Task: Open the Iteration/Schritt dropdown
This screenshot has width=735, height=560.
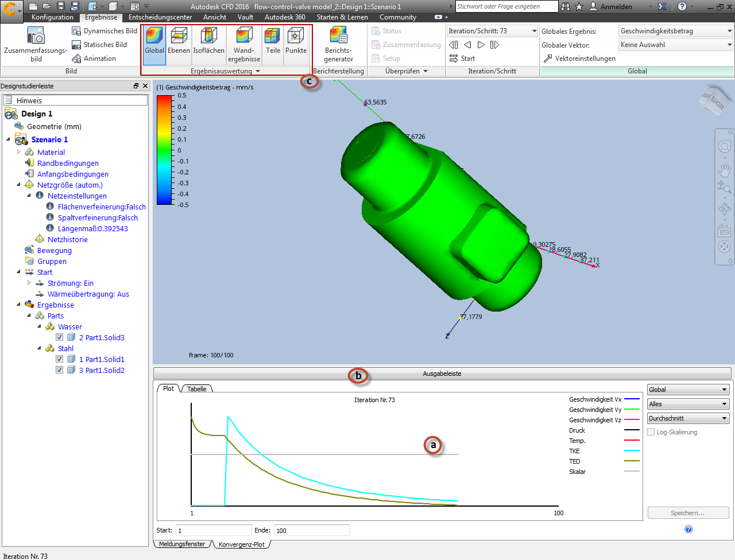Action: pos(492,31)
